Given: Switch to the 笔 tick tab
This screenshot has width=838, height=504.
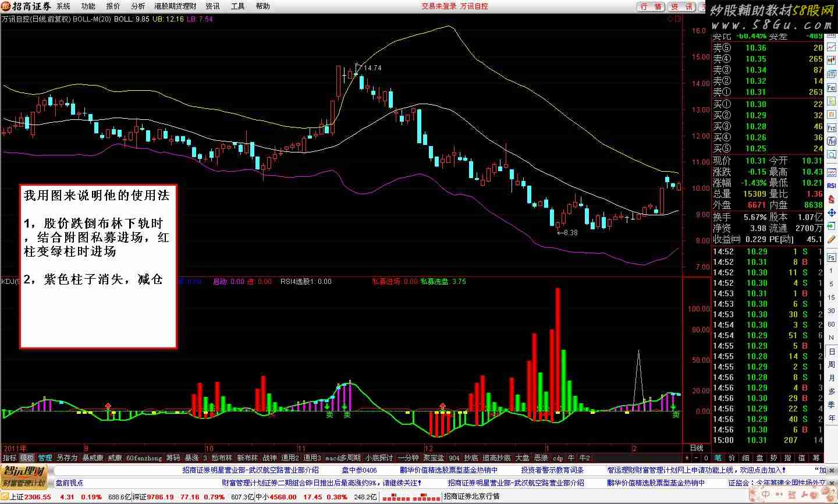Looking at the screenshot, I should click(718, 458).
